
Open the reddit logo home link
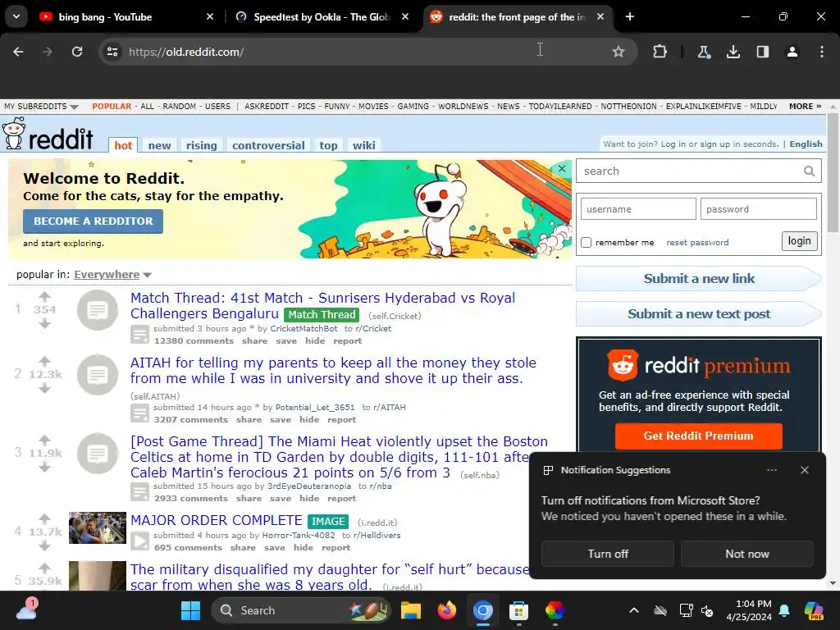pos(48,135)
